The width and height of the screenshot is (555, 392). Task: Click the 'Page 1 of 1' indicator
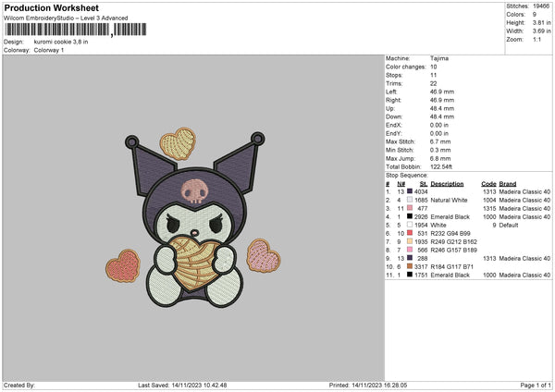[536, 385]
